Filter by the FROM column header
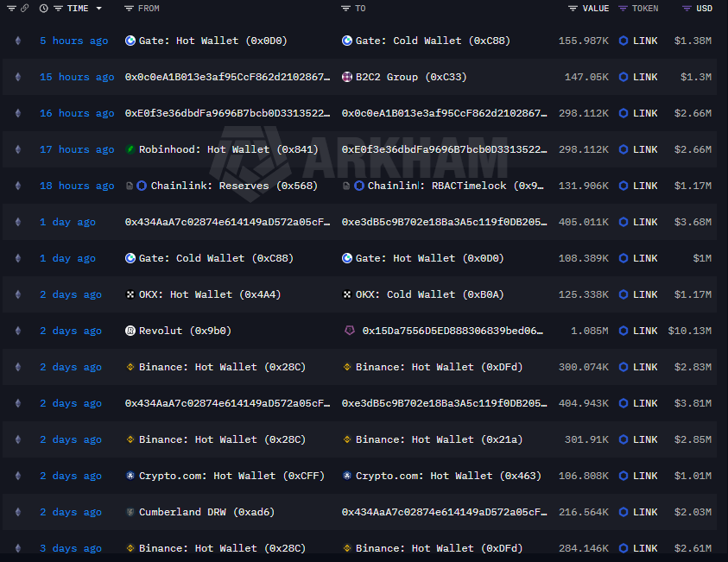This screenshot has width=728, height=562. [142, 9]
